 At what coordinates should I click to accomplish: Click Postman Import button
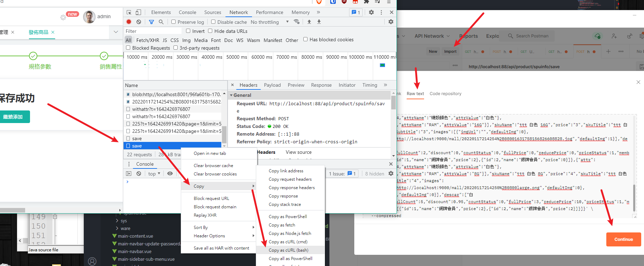450,51
